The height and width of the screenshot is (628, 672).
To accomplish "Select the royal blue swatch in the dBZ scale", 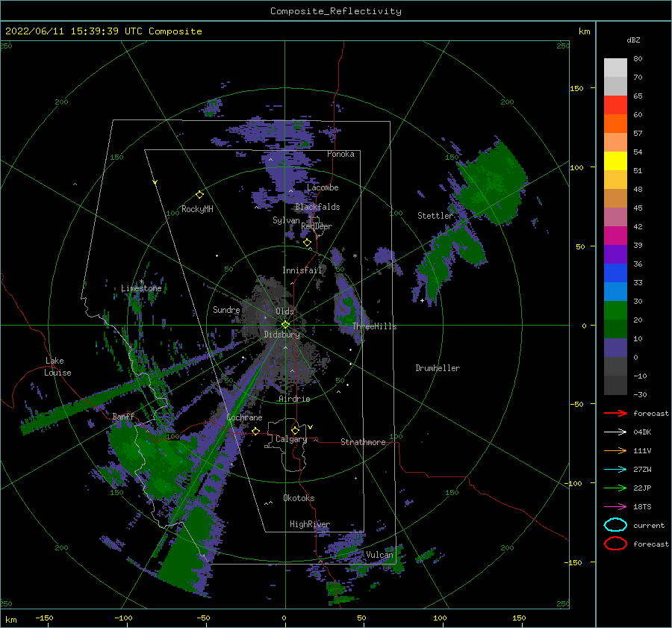I will [615, 273].
